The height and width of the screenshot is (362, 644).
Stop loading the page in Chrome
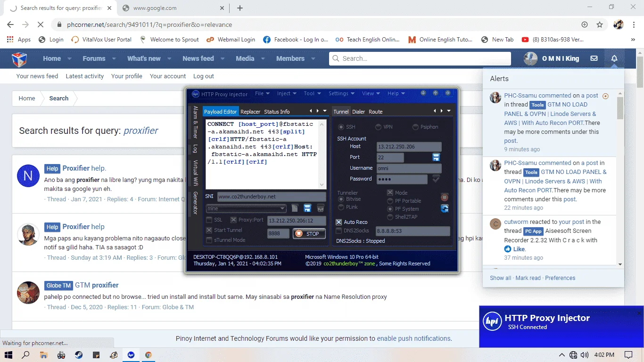point(40,25)
